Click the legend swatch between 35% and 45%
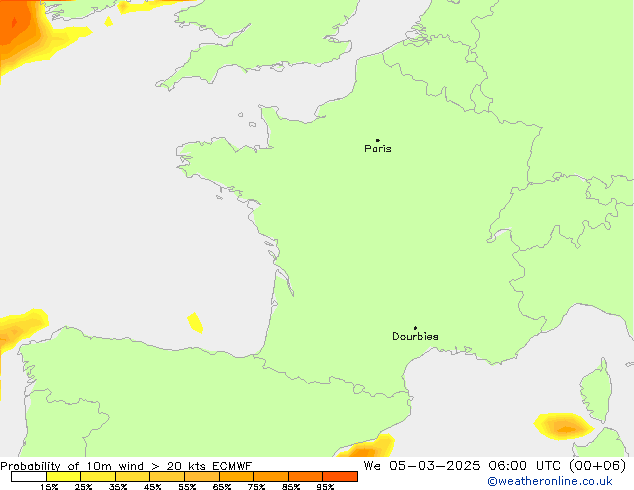The height and width of the screenshot is (490, 634). pyautogui.click(x=133, y=477)
